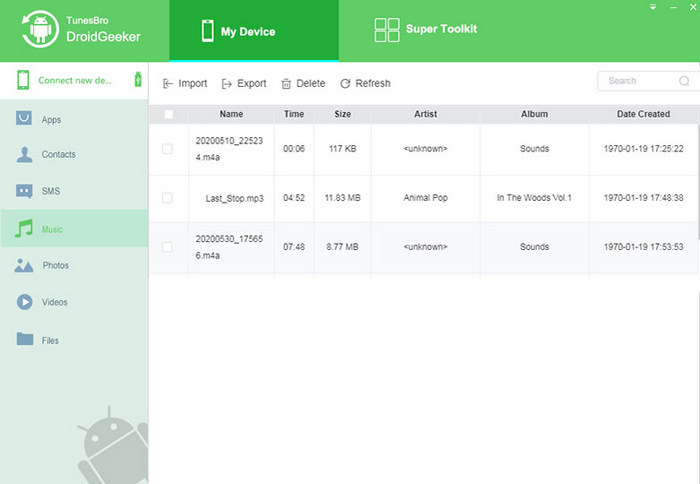
Task: Sort by the Size column header
Action: pyautogui.click(x=342, y=114)
